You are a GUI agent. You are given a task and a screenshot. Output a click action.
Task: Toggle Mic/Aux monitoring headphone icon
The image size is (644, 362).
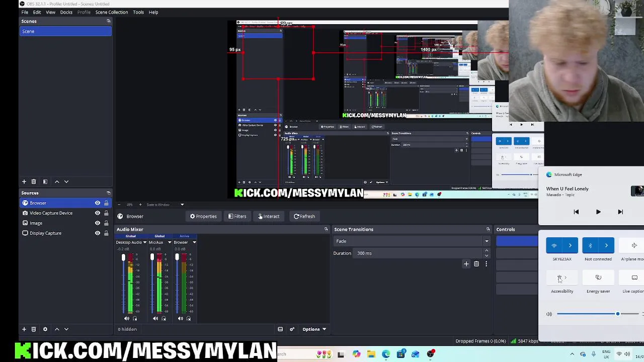(164, 318)
